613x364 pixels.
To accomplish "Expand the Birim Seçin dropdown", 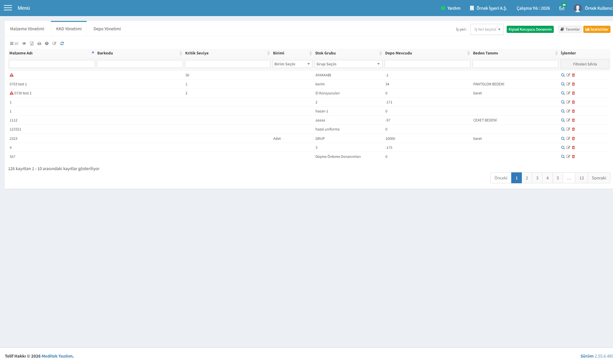I will tap(292, 64).
